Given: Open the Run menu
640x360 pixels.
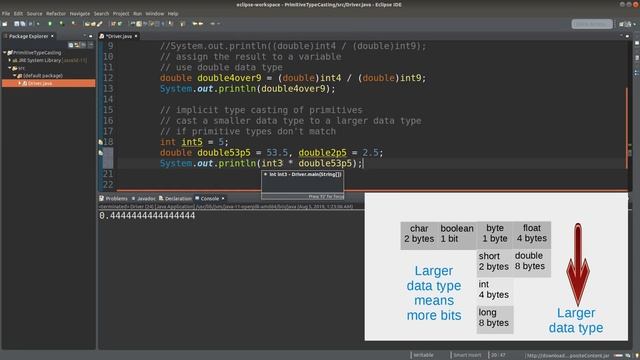Looking at the screenshot, I should coord(138,13).
